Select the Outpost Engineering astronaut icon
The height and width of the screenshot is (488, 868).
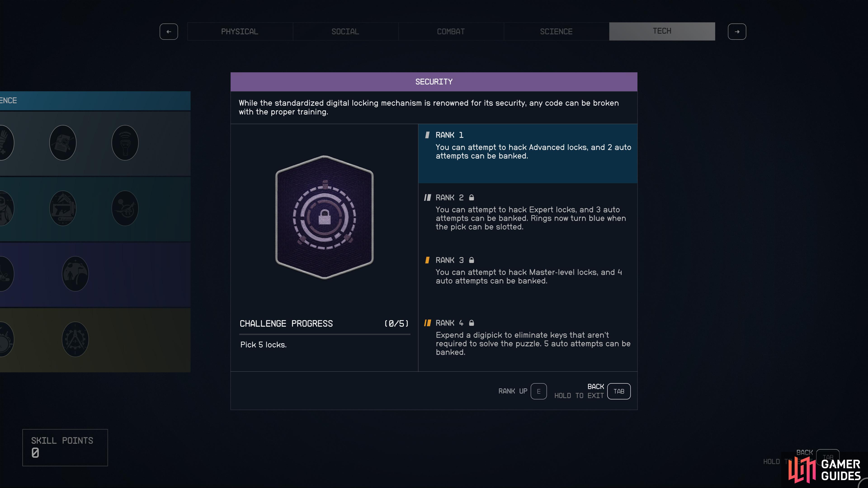point(75,273)
